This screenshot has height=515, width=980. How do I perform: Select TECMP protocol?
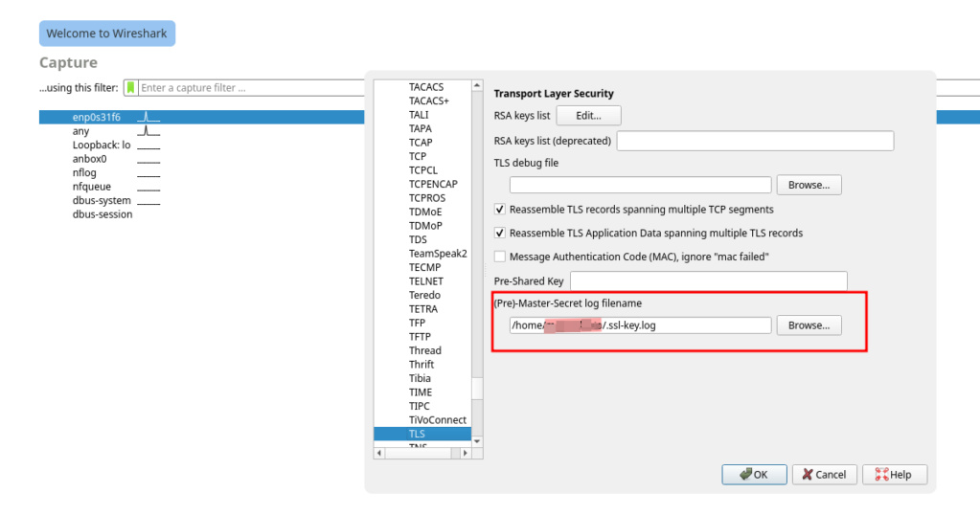pos(425,267)
